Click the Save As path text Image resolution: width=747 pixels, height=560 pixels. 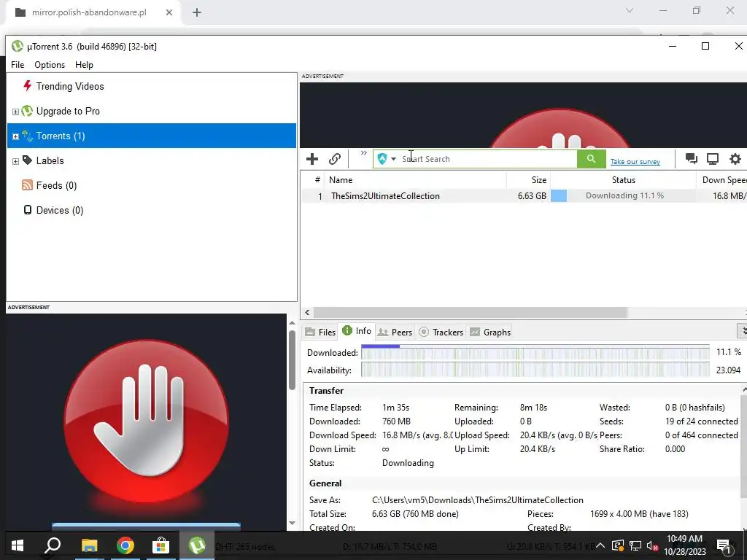click(x=477, y=500)
